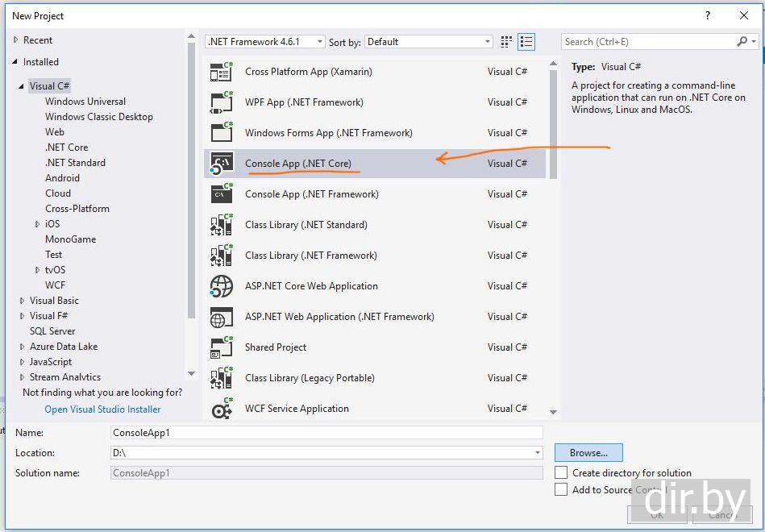The height and width of the screenshot is (532, 765).
Task: Select the ASP.NET Core Web Application icon
Action: pos(222,286)
